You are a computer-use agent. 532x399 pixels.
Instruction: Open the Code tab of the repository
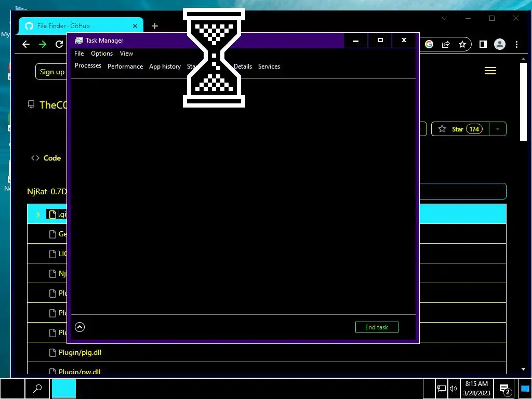point(46,158)
